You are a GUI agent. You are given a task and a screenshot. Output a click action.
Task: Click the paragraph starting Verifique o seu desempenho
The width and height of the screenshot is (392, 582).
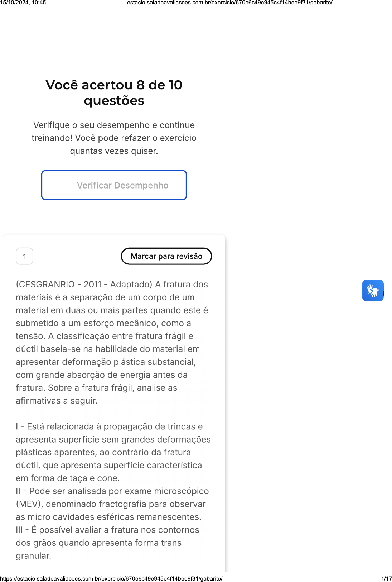pyautogui.click(x=114, y=138)
